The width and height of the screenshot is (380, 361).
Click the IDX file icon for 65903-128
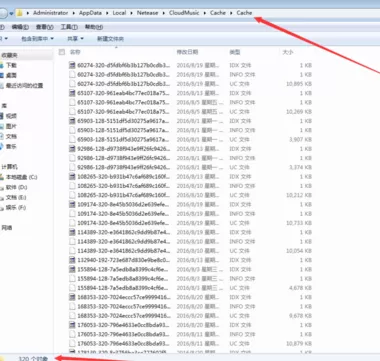point(72,121)
